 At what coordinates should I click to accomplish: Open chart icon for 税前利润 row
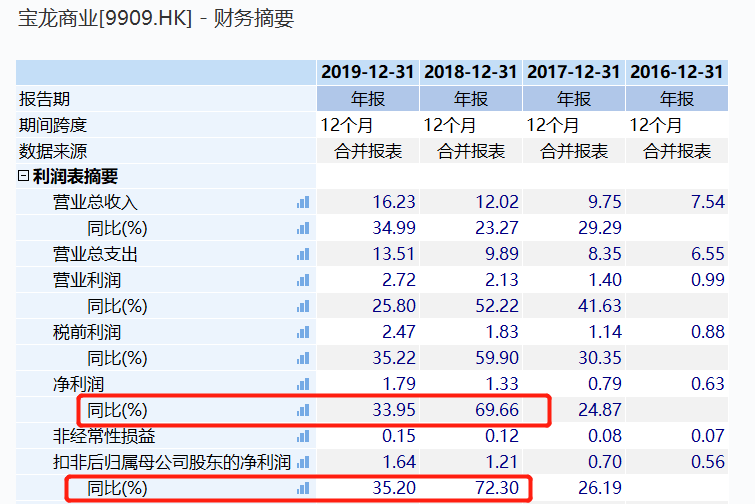pos(303,332)
